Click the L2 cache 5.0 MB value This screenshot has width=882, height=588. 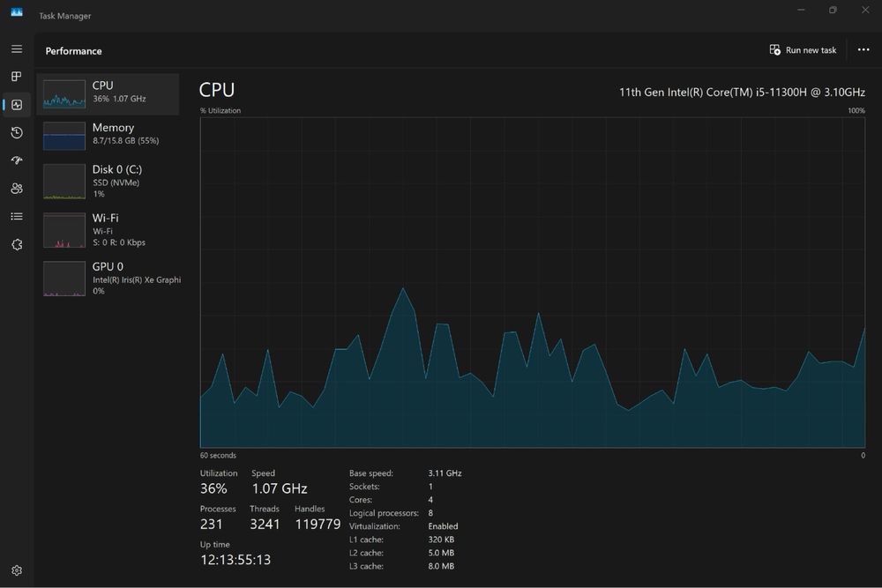(441, 553)
